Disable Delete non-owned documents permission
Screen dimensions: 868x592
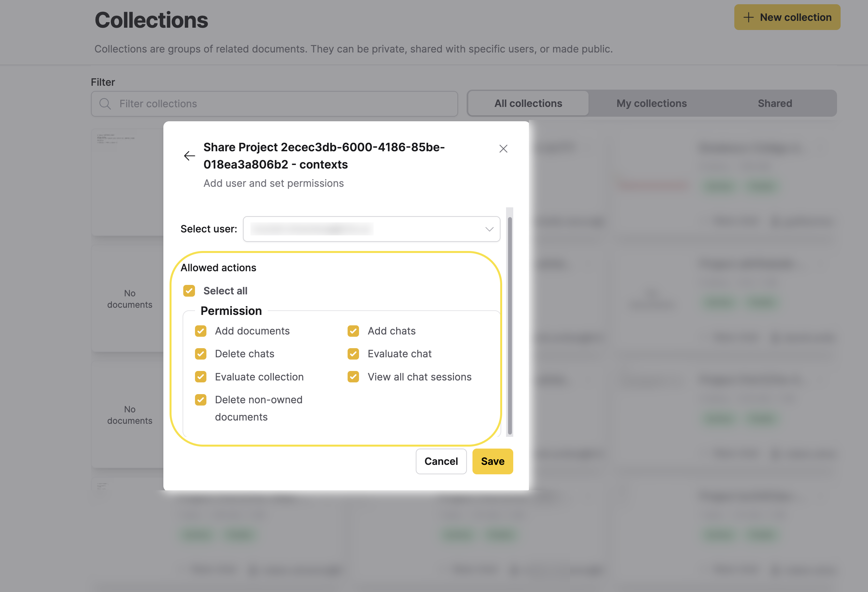(x=201, y=400)
